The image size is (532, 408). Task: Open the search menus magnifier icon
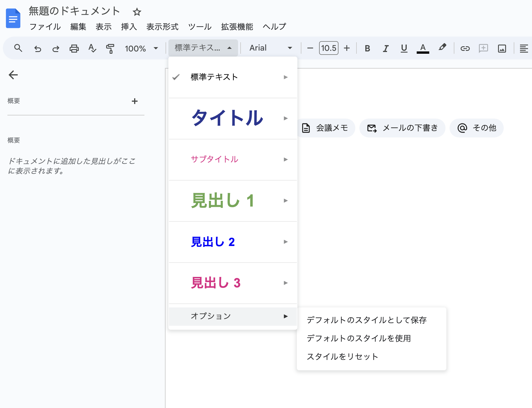18,48
